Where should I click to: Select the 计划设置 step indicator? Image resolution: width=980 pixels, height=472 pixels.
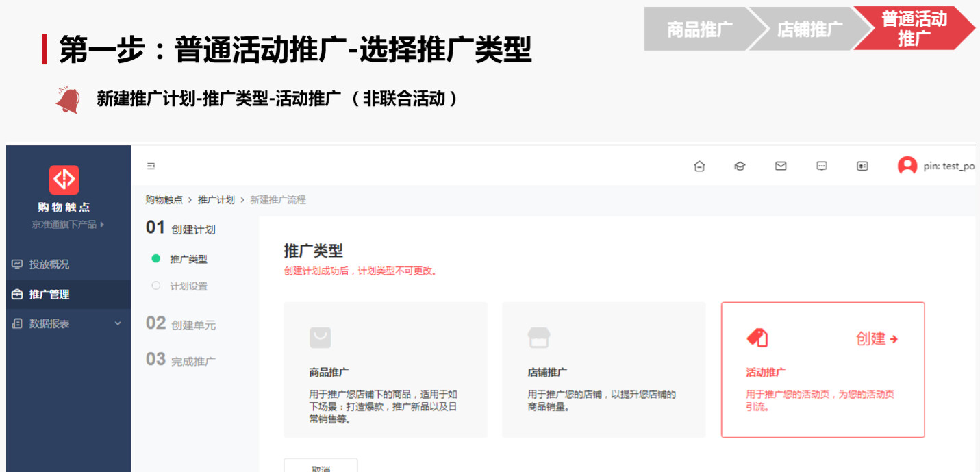coord(188,286)
